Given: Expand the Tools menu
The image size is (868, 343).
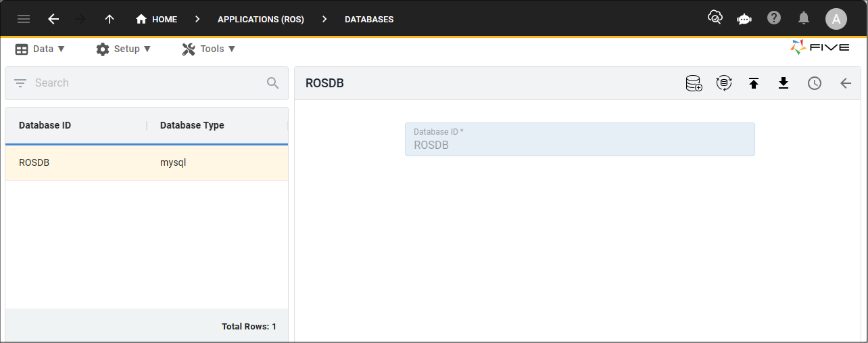Looking at the screenshot, I should tap(209, 49).
